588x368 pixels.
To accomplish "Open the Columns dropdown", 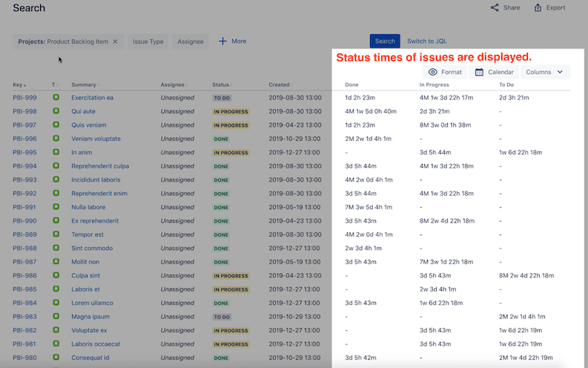I will coord(545,72).
